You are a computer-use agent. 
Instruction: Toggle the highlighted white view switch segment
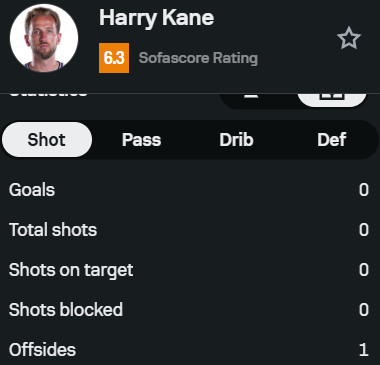pos(332,99)
